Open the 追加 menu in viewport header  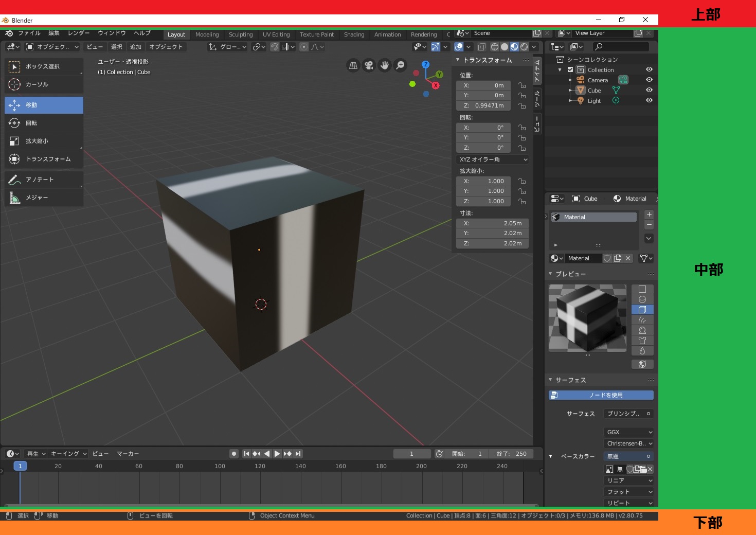pyautogui.click(x=136, y=47)
